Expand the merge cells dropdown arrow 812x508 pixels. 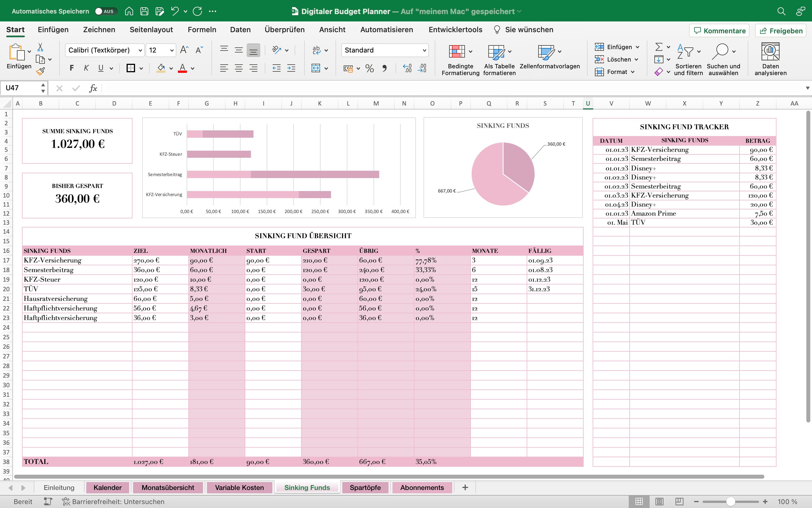click(326, 69)
